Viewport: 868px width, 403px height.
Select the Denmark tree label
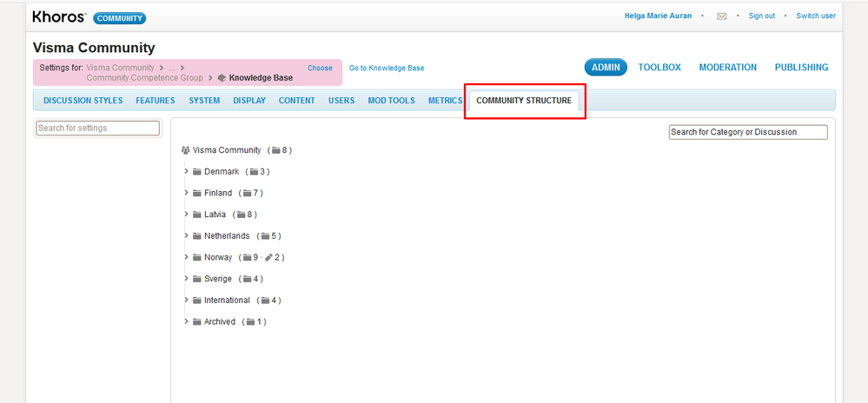pos(222,172)
